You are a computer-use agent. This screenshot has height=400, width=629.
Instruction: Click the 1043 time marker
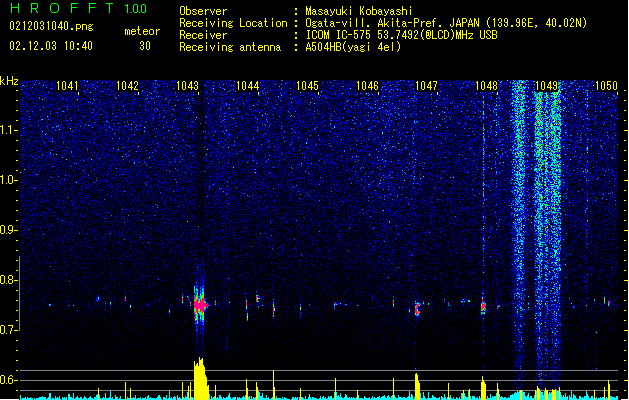click(x=187, y=86)
